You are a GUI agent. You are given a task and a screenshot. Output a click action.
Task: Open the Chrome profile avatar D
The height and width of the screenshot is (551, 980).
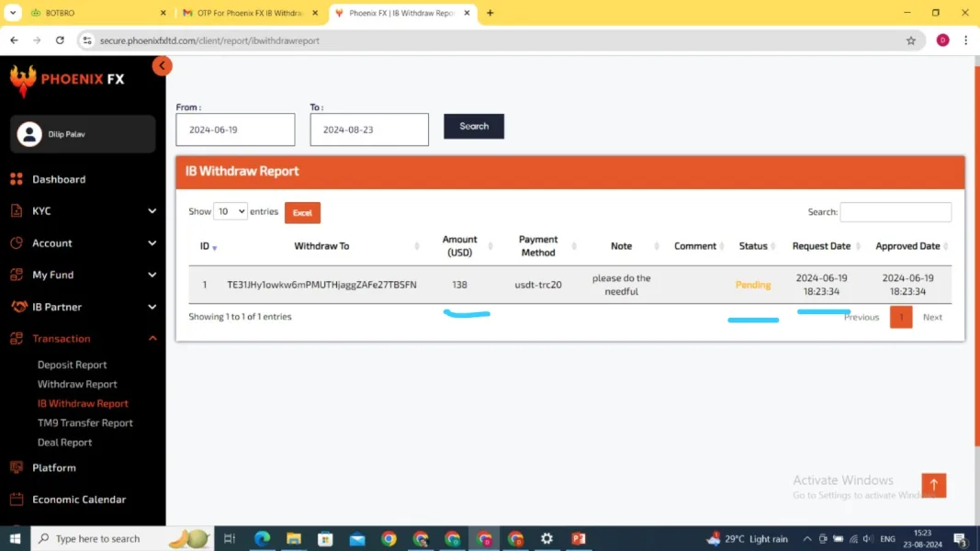tap(942, 40)
